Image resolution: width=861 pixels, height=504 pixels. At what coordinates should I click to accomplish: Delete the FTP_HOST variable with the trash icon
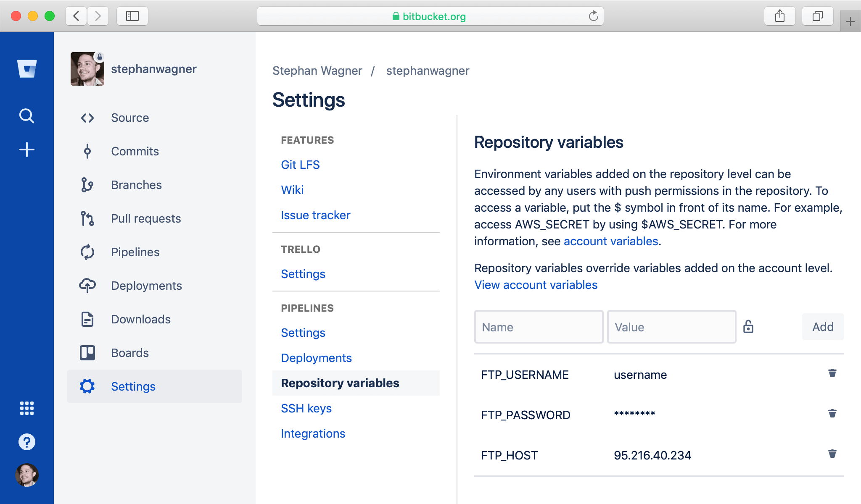pos(832,453)
